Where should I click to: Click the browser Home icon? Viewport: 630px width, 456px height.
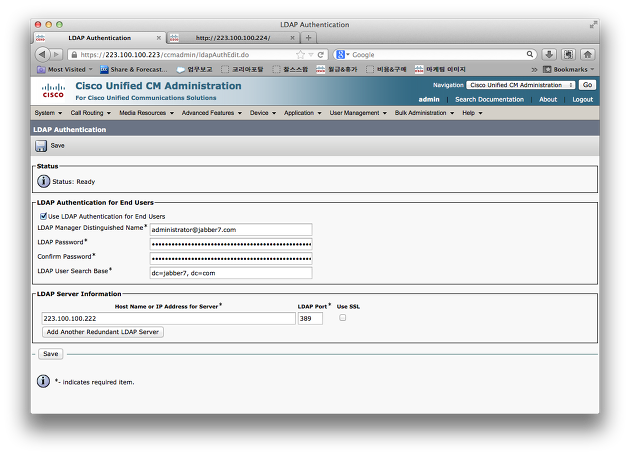coord(588,54)
